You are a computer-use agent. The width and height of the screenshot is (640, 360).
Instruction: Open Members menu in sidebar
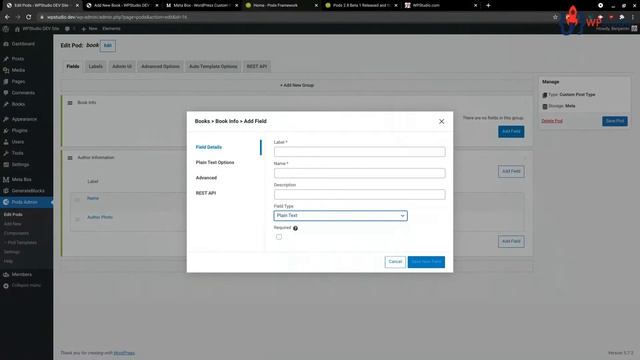pyautogui.click(x=22, y=274)
